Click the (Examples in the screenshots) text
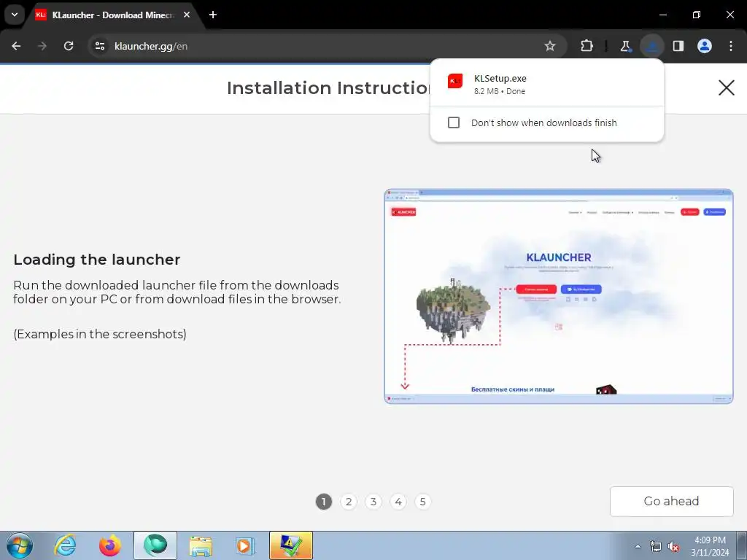 pyautogui.click(x=99, y=334)
